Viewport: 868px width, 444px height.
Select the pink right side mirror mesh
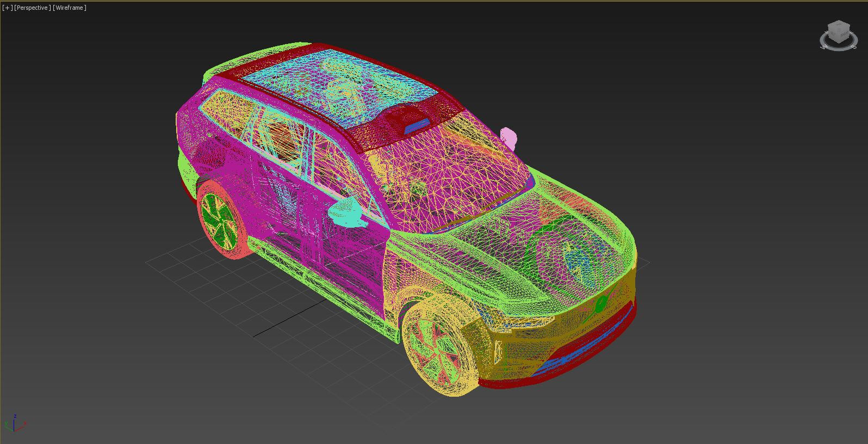[509, 137]
